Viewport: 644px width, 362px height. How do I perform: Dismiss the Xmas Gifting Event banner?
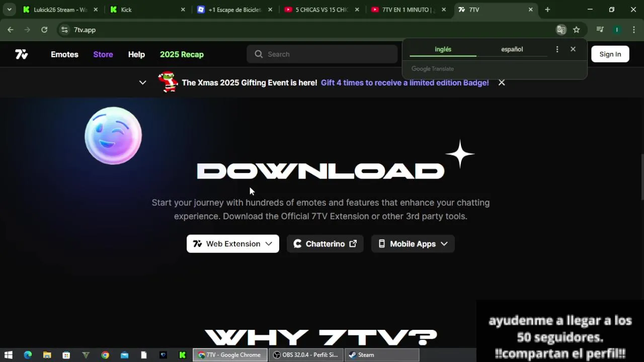(x=502, y=82)
